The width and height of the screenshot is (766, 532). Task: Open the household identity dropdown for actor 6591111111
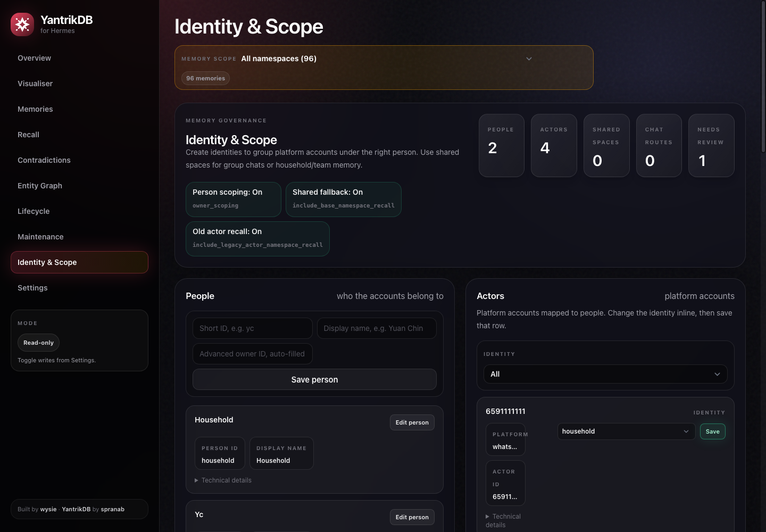[x=626, y=431]
